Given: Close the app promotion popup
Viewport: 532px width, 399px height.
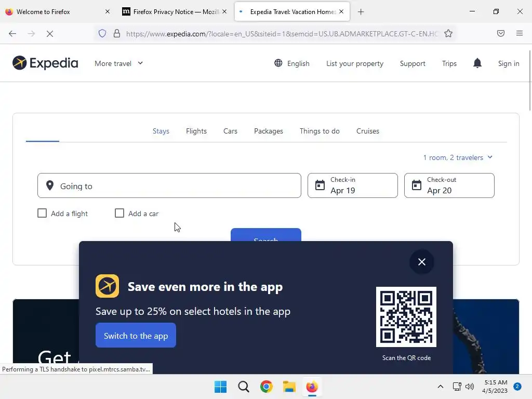Looking at the screenshot, I should click(422, 262).
